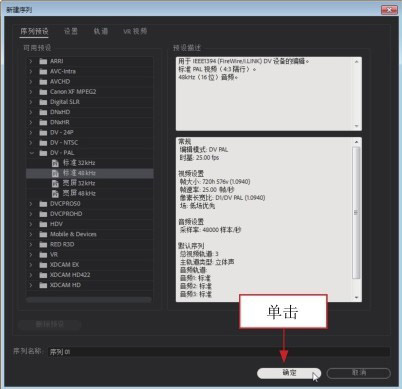Open the VR 视频 tab
Image resolution: width=402 pixels, height=389 pixels.
[x=135, y=31]
